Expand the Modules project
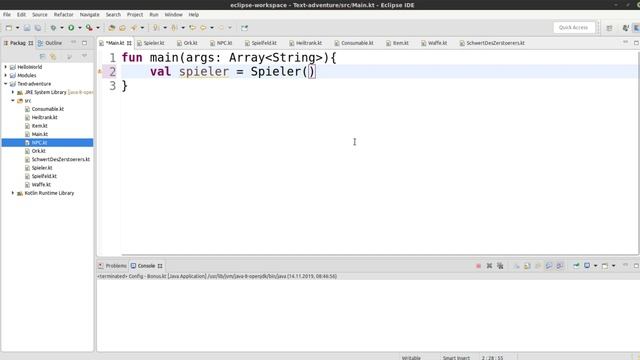 click(6, 75)
